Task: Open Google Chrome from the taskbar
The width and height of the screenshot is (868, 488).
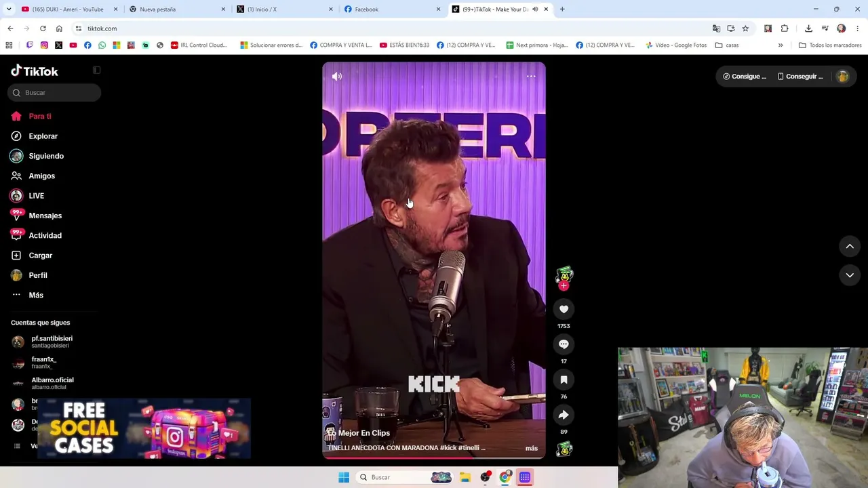Action: [505, 477]
